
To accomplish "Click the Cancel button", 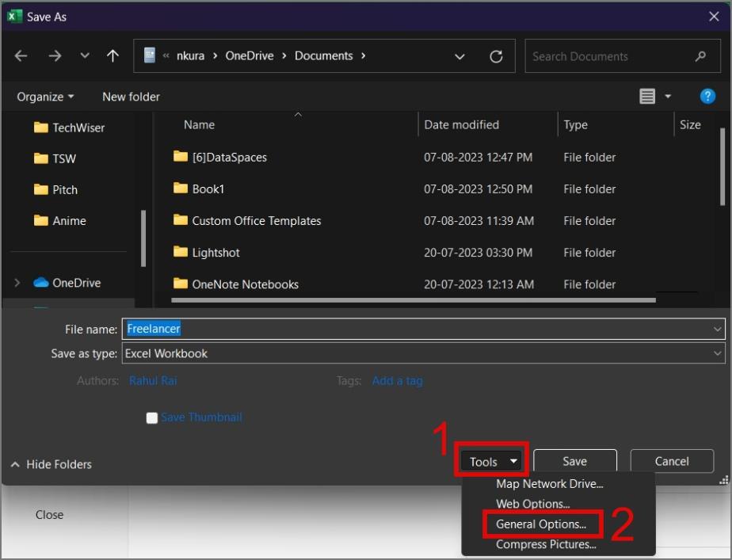I will pyautogui.click(x=671, y=461).
